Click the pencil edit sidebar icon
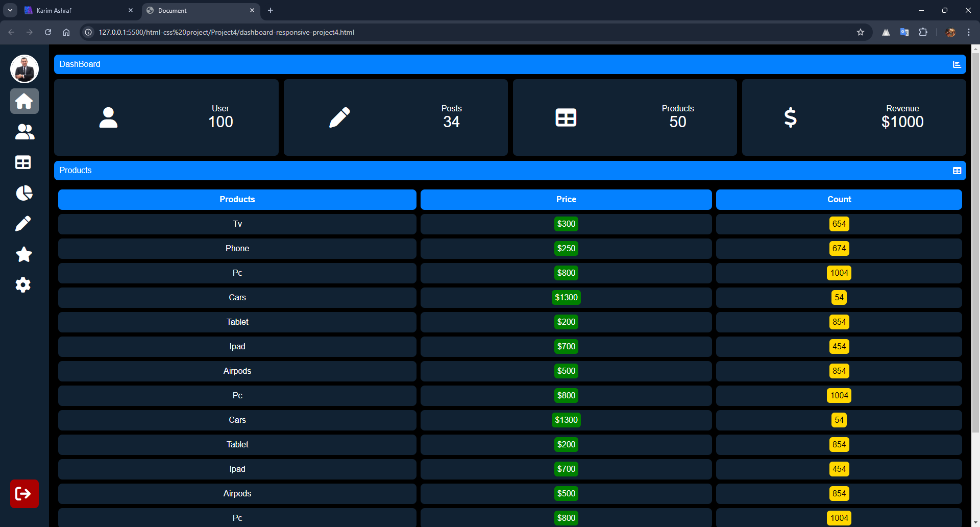The height and width of the screenshot is (527, 980). [23, 224]
